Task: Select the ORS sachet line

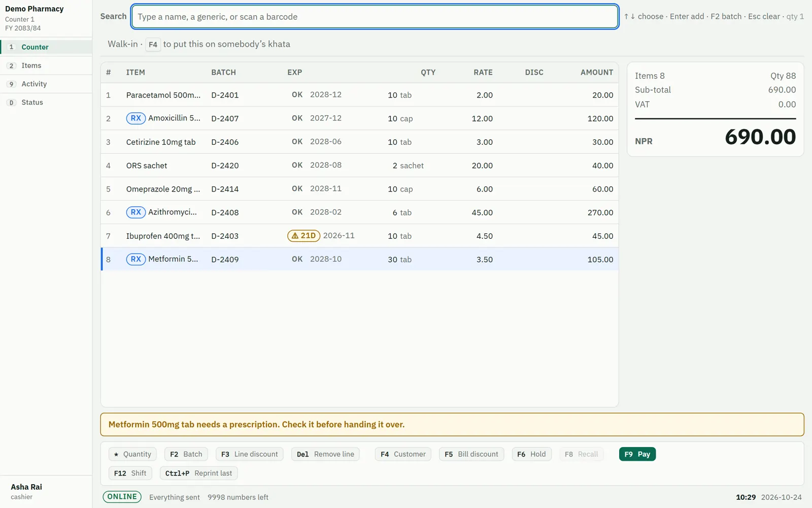Action: click(x=359, y=166)
